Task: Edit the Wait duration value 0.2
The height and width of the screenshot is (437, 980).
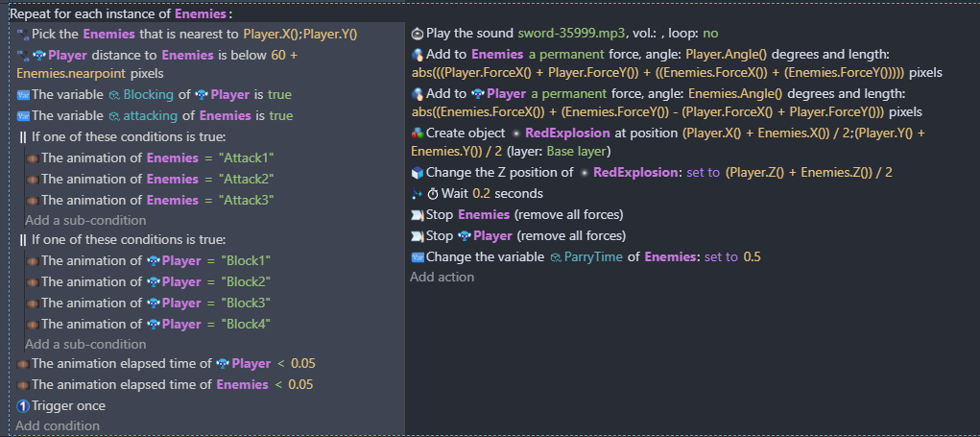Action: 481,194
